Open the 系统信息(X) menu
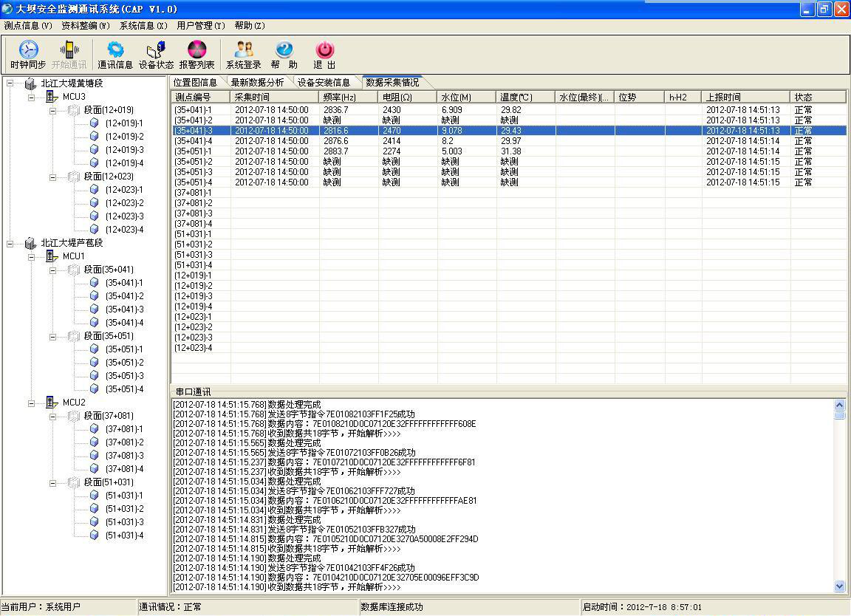Screen dimensions: 851x616 click(143, 26)
